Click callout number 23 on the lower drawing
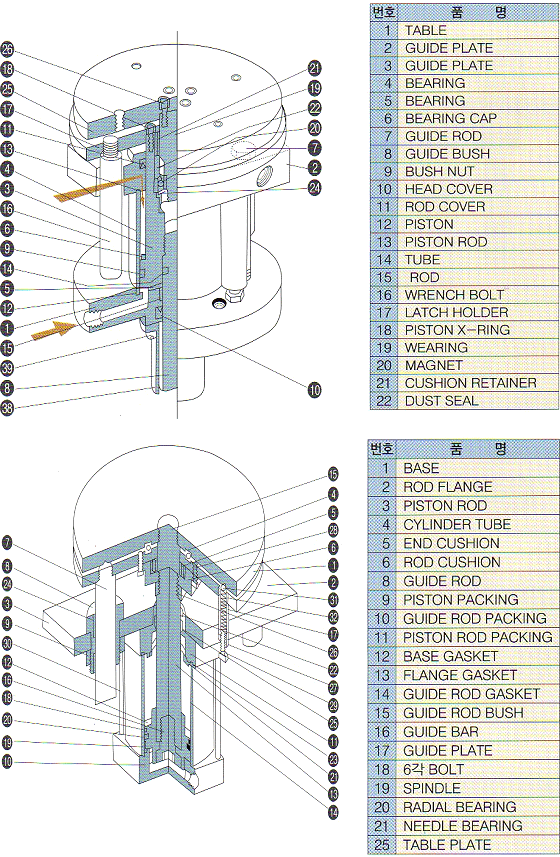The width and height of the screenshot is (560, 857). (x=333, y=759)
